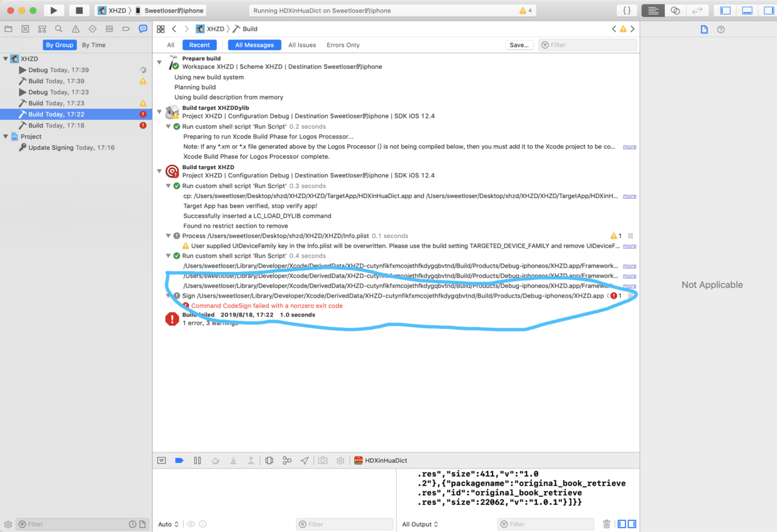Open the Report navigator icon
The height and width of the screenshot is (532, 777).
click(143, 29)
